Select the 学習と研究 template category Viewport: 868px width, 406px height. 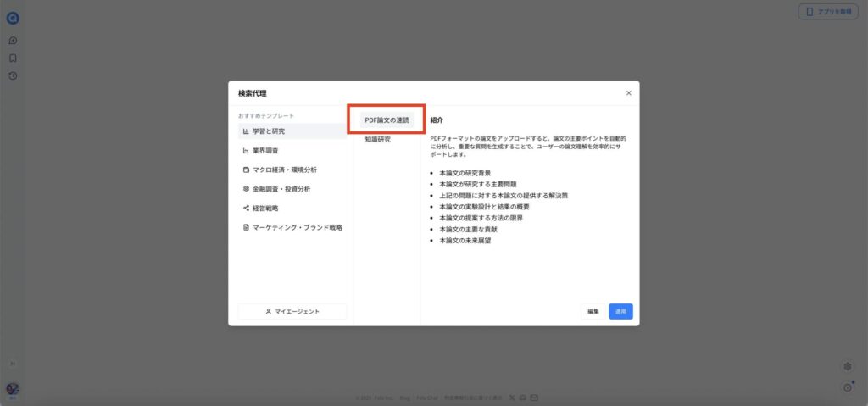coord(292,131)
